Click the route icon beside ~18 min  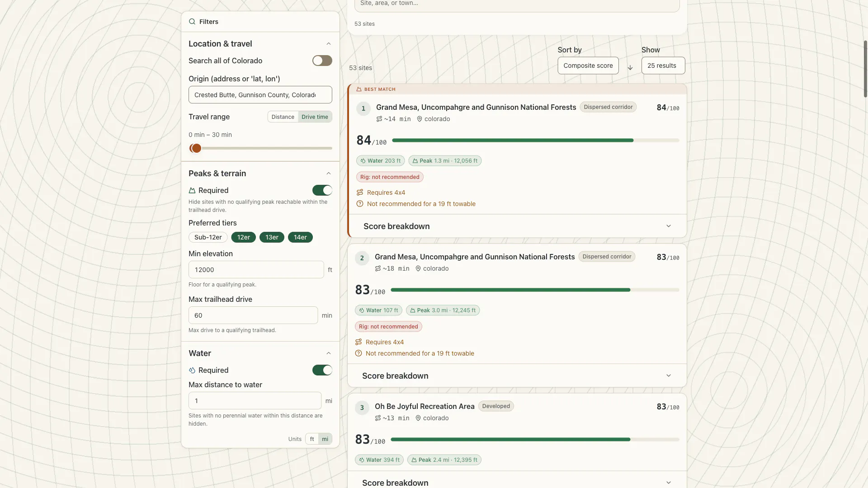378,269
